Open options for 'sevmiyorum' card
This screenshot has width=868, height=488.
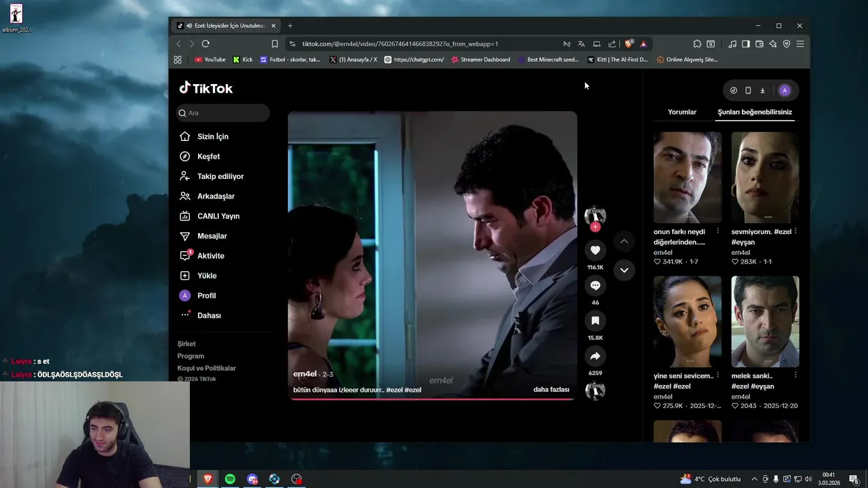click(x=795, y=231)
